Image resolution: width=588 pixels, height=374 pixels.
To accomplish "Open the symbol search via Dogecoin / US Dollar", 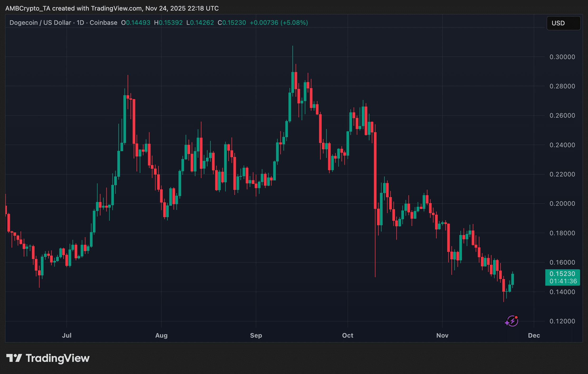I will tap(40, 23).
